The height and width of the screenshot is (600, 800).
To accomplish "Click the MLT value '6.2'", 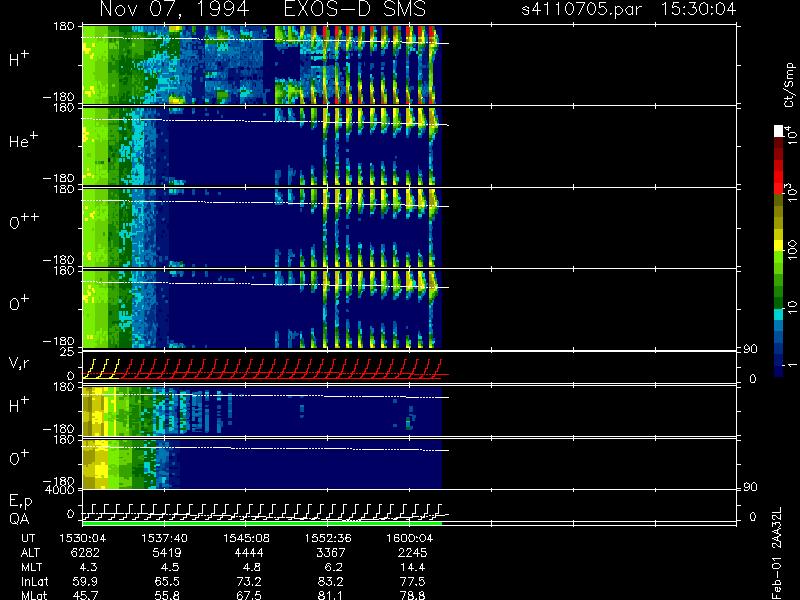I will pos(333,567).
